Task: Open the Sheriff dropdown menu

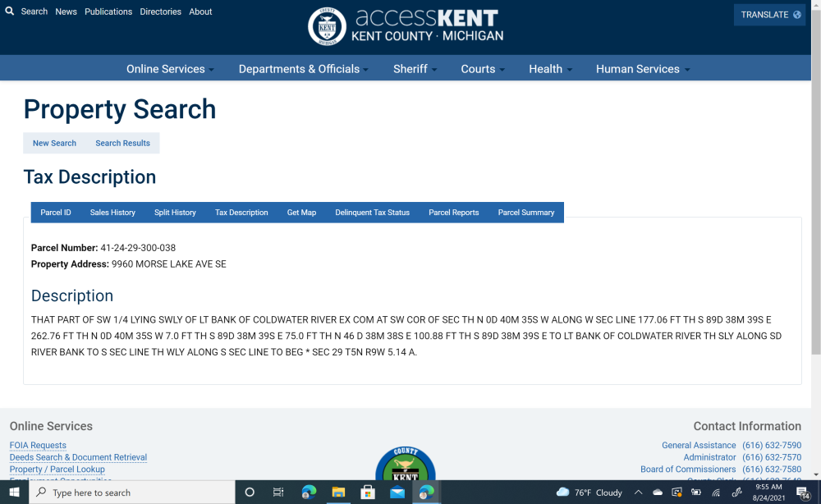Action: (415, 69)
